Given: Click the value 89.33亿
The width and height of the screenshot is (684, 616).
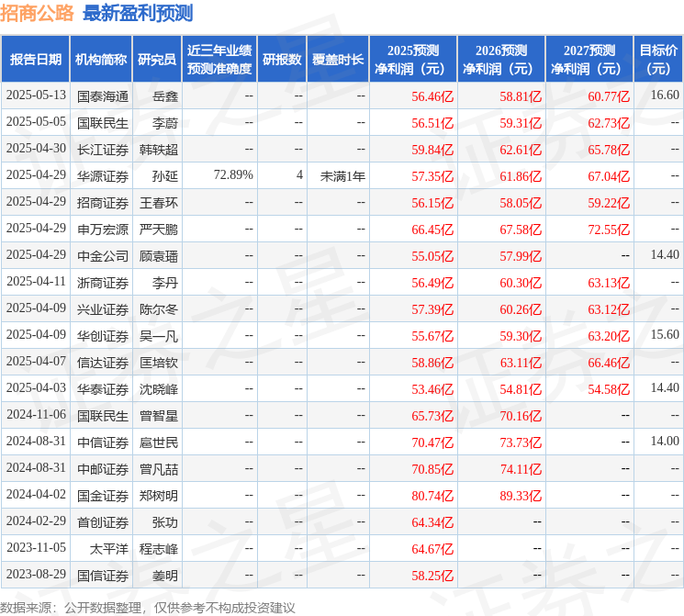Looking at the screenshot, I should pos(521,496).
